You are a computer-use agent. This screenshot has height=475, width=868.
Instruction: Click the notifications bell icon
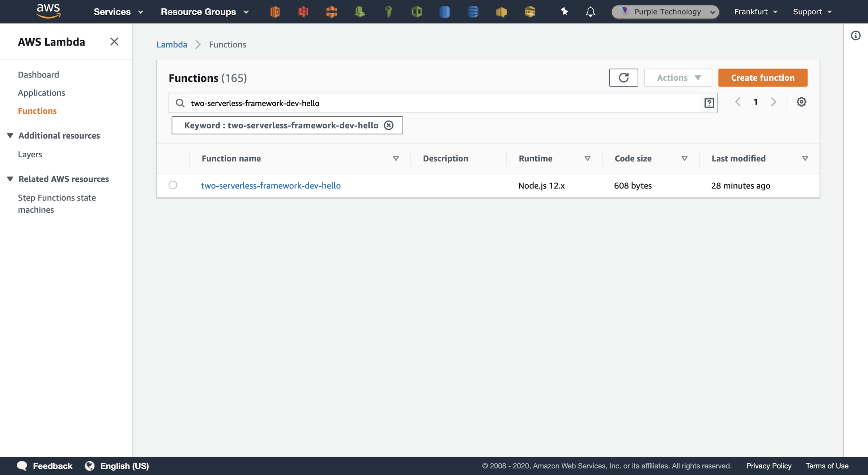pos(590,12)
